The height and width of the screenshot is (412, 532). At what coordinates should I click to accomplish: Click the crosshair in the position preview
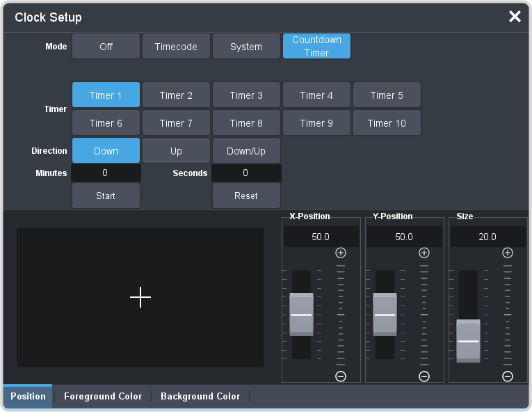[140, 297]
